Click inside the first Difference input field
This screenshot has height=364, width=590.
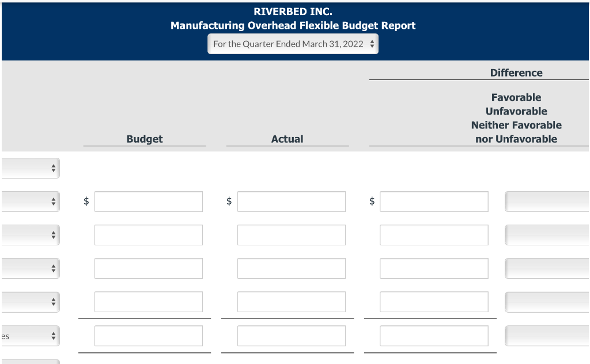433,201
